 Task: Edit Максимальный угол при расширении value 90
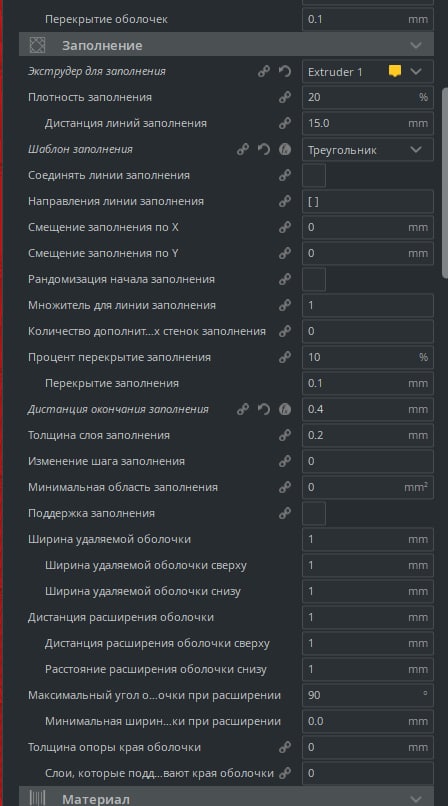pos(368,695)
